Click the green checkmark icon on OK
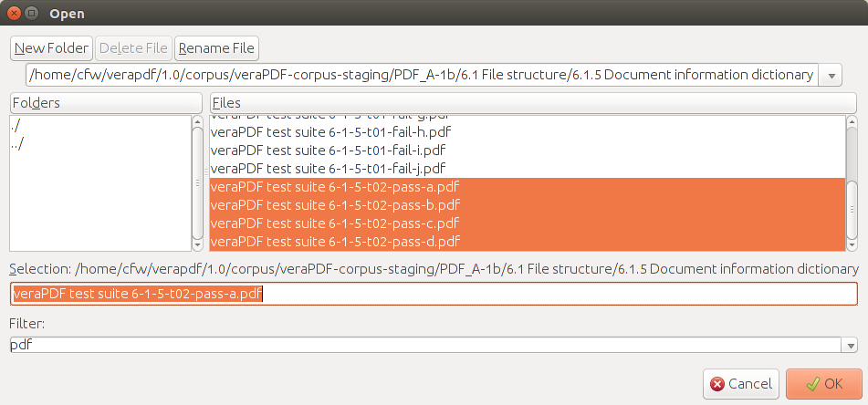Screen dimensions: 868x405 [812, 384]
